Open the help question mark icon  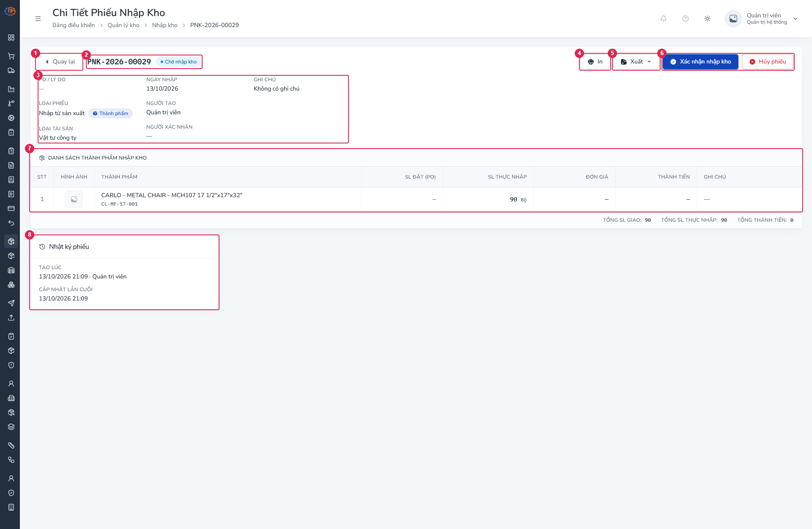(686, 19)
